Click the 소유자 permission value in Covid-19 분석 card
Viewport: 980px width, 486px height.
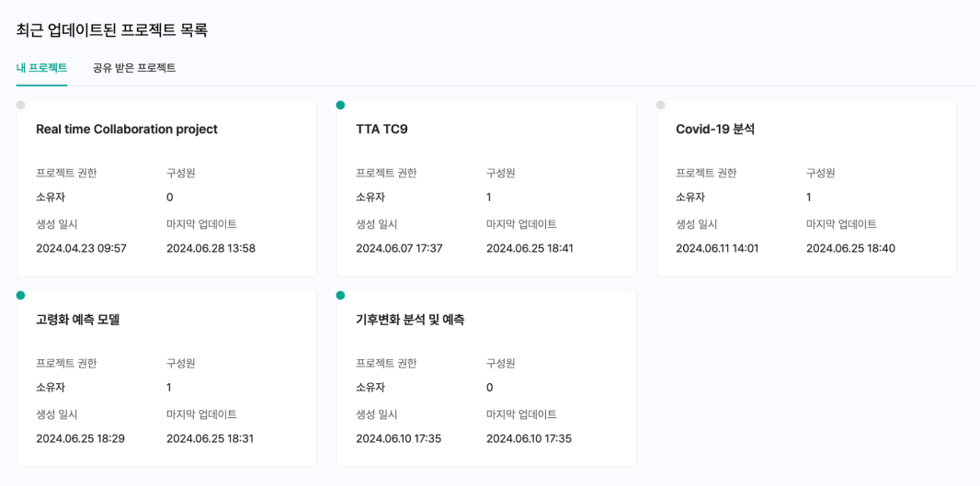(690, 198)
